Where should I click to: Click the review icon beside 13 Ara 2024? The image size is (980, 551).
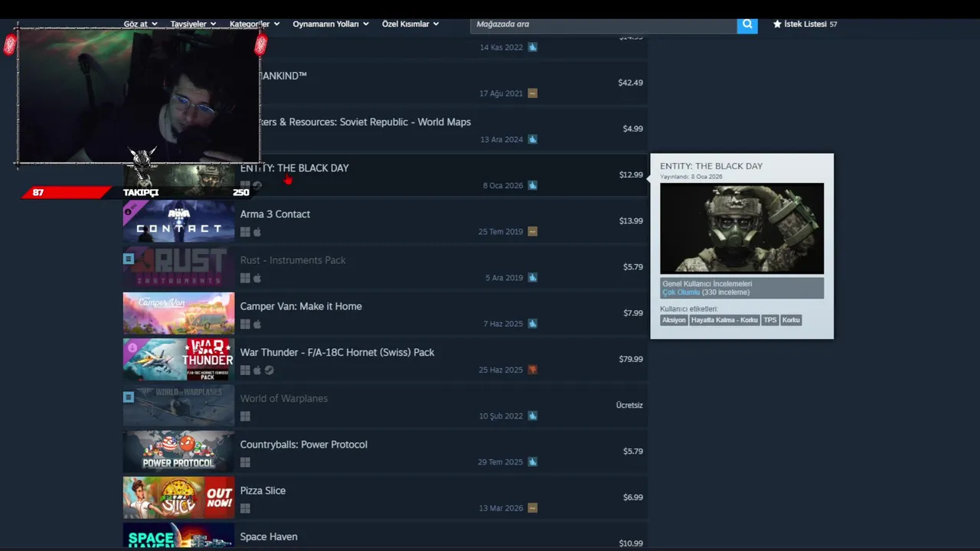coord(533,139)
